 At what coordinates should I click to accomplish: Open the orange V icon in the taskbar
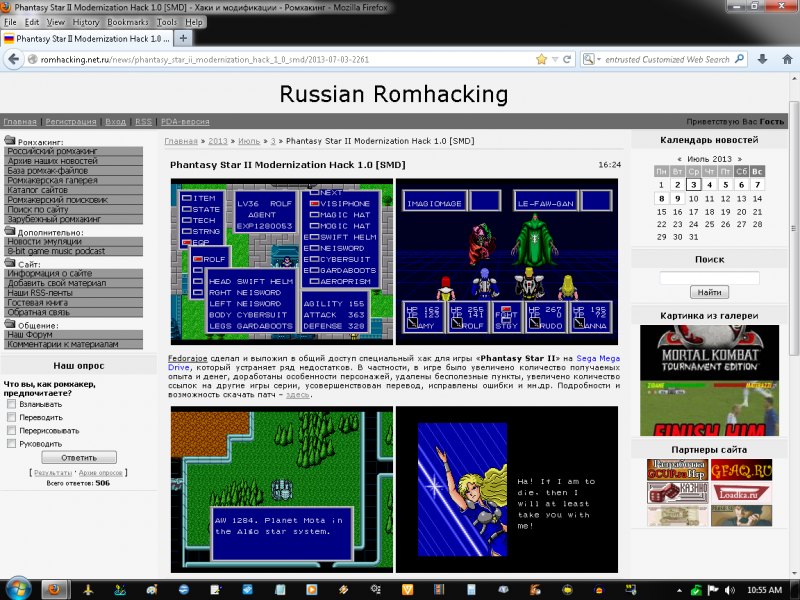407,590
